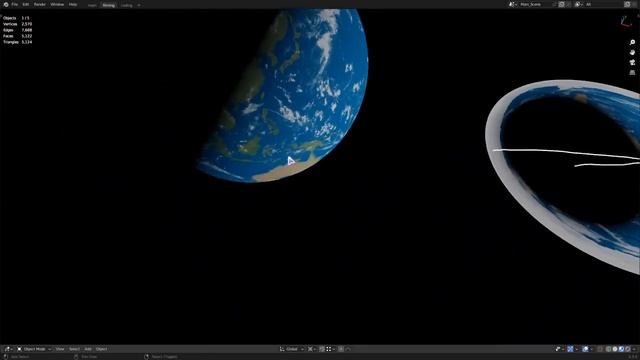Click the new scene button in top bar
This screenshot has height=360, width=640.
(x=561, y=4)
